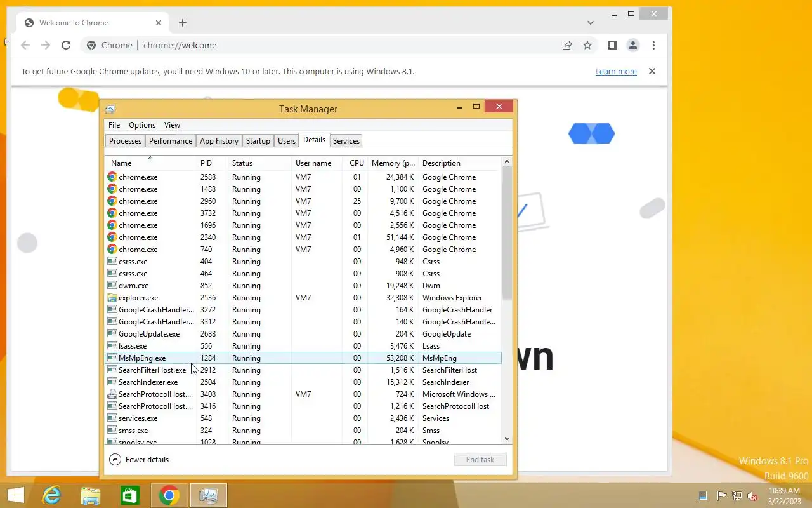Image resolution: width=812 pixels, height=508 pixels.
Task: Click the process list scroll down arrow
Action: [x=507, y=438]
